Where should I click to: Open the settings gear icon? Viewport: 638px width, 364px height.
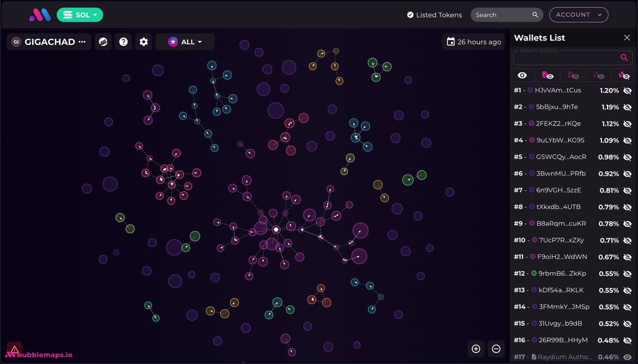coord(144,41)
